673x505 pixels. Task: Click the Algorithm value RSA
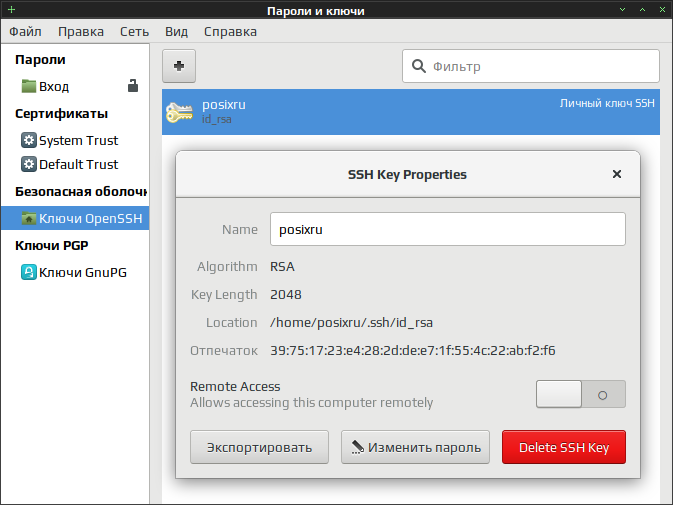[x=282, y=266]
